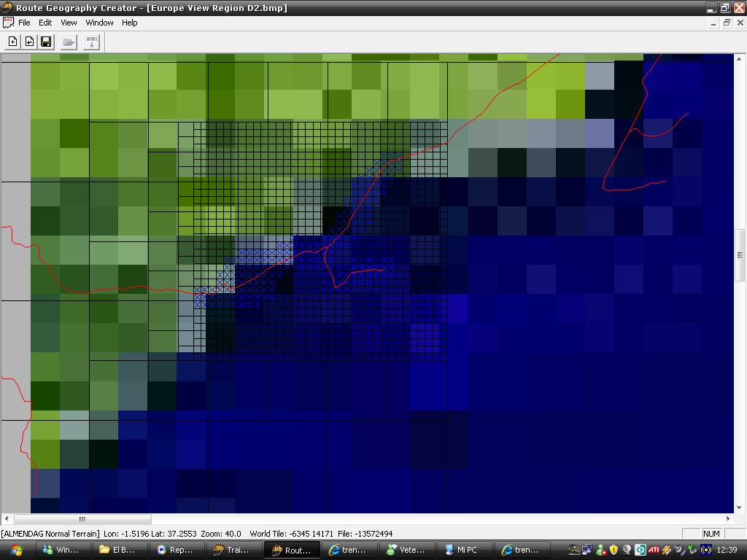This screenshot has height=560, width=747.
Task: Click the export download toolbar icon
Action: pyautogui.click(x=92, y=42)
